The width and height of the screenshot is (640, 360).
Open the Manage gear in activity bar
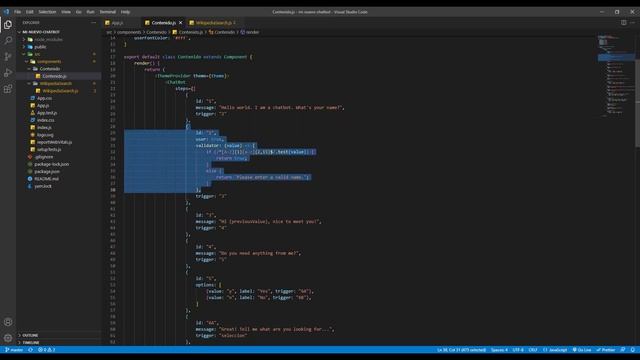8,338
